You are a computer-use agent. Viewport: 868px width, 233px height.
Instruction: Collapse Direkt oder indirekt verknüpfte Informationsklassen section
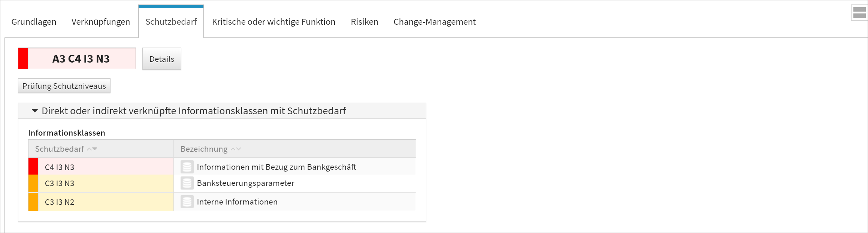coord(35,111)
